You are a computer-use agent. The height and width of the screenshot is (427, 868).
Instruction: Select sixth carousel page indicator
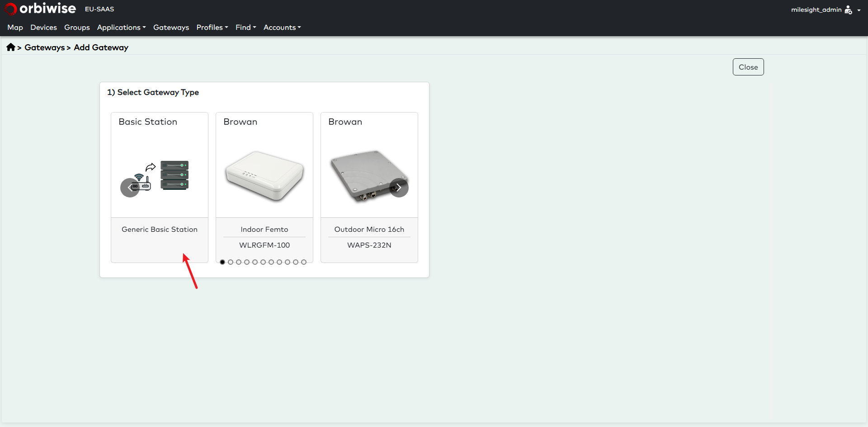[x=263, y=262]
